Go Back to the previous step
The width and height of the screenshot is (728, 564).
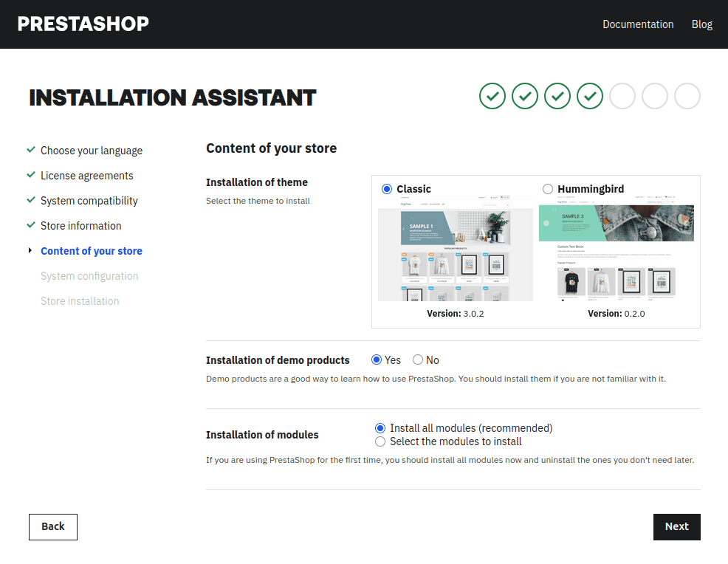coord(53,526)
